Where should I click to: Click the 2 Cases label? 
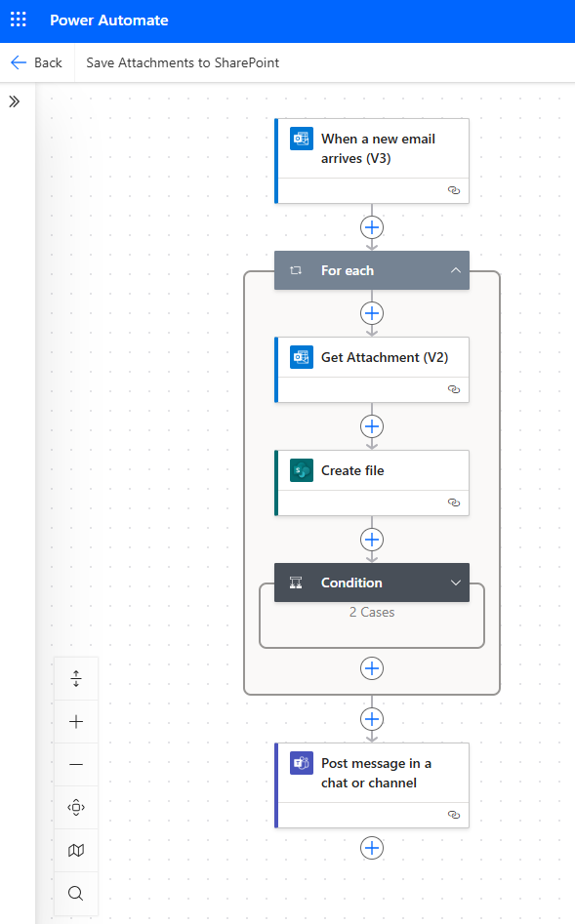point(372,613)
